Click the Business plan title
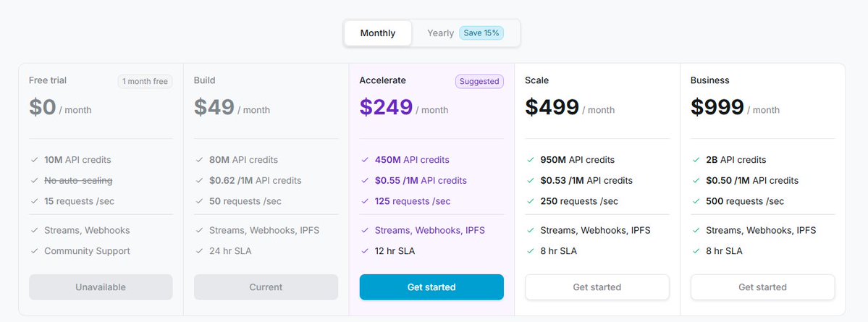This screenshot has width=868, height=322. pyautogui.click(x=709, y=80)
